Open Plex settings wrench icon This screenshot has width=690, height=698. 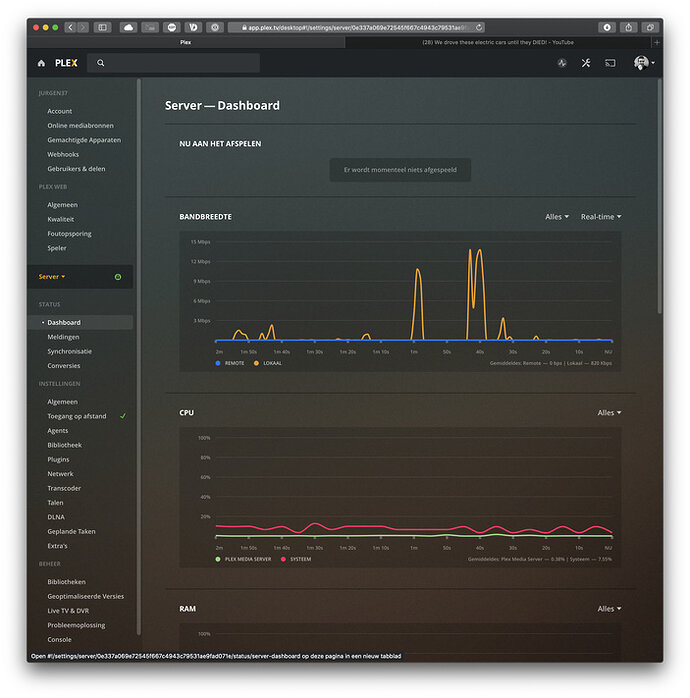(x=586, y=63)
